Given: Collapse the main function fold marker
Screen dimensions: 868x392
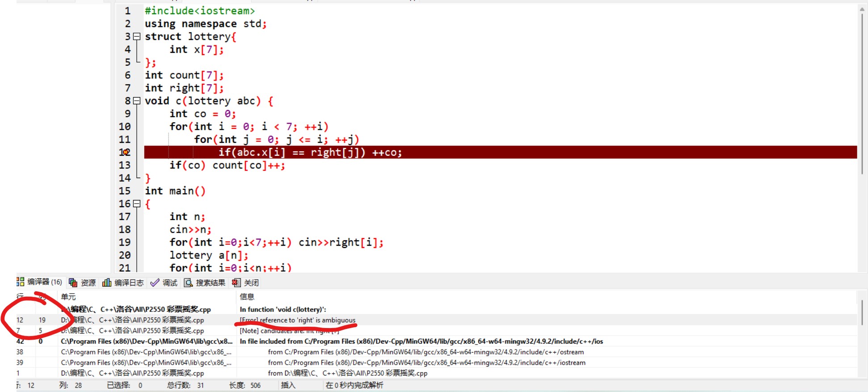Looking at the screenshot, I should 137,204.
